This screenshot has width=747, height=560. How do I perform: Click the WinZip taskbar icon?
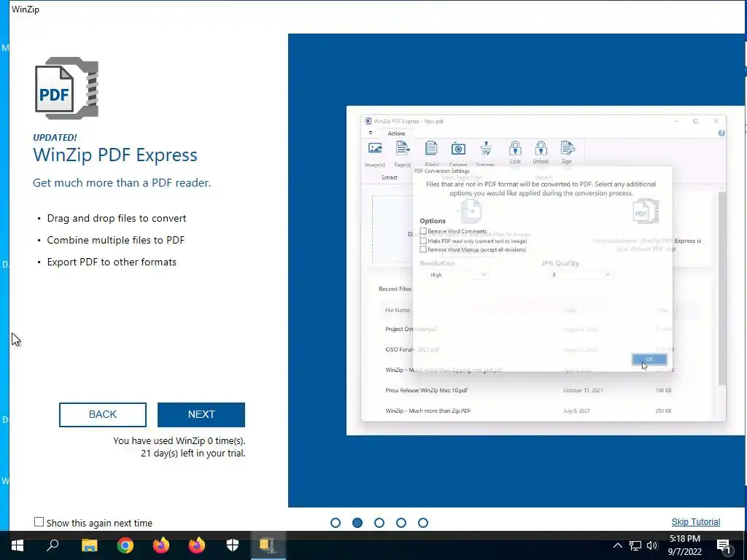(x=268, y=545)
